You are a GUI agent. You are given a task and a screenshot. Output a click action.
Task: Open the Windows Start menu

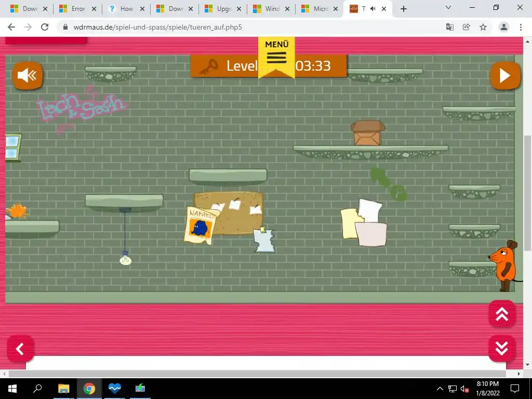12,389
